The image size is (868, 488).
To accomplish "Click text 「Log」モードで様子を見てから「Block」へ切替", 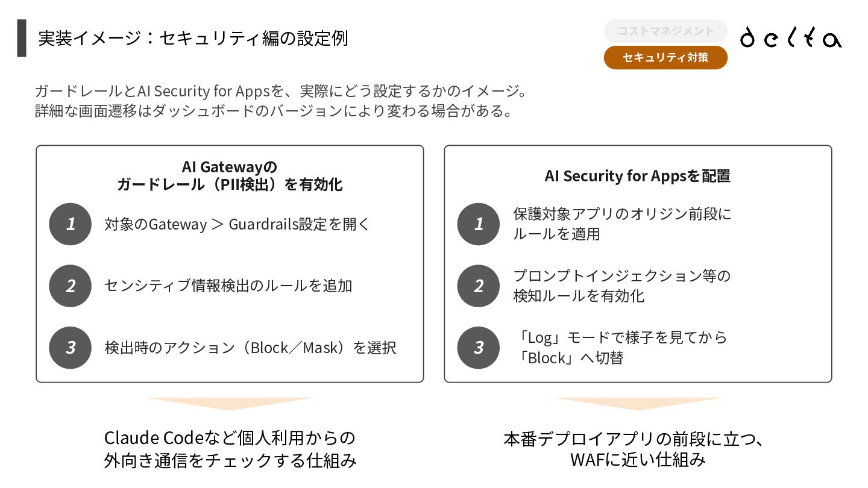I will point(620,348).
